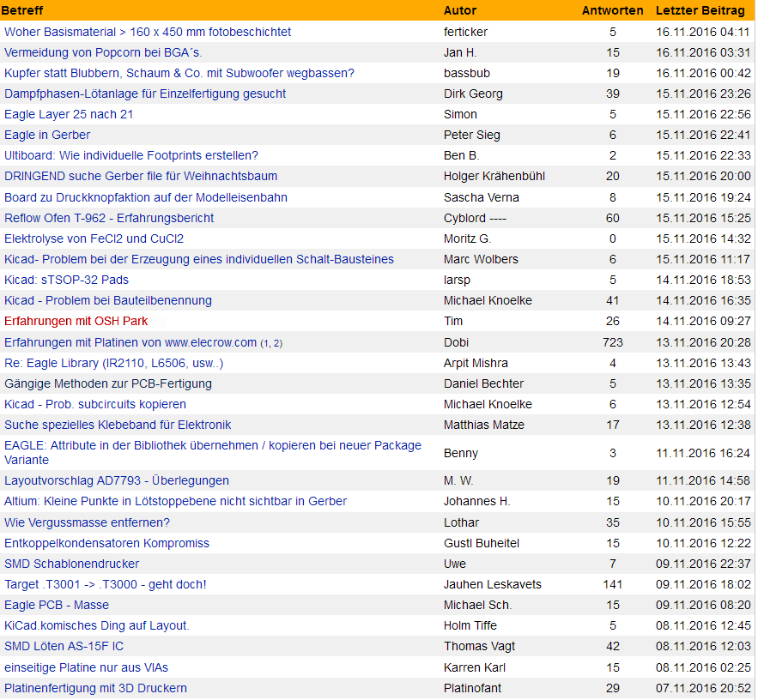Open Altium thread about Lötstoppebene in Gerber
This screenshot has width=758, height=700.
click(175, 502)
